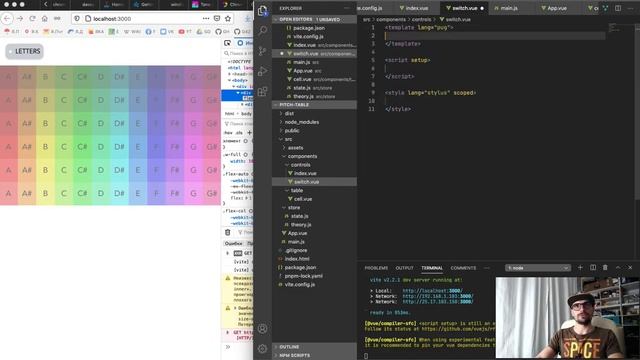
Task: Open the COMMENTS panel tab
Action: 463,268
